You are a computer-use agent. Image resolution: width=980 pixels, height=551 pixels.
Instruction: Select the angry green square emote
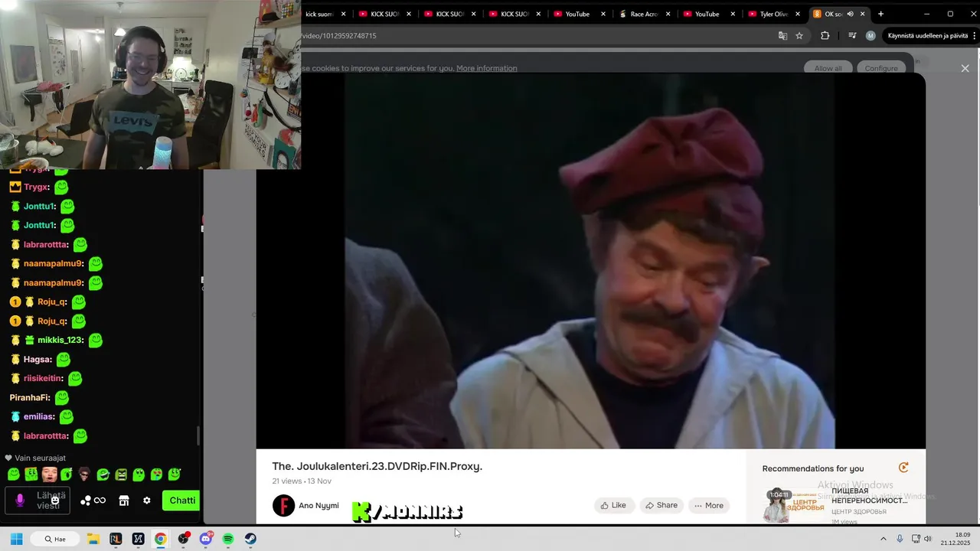pyautogui.click(x=121, y=474)
